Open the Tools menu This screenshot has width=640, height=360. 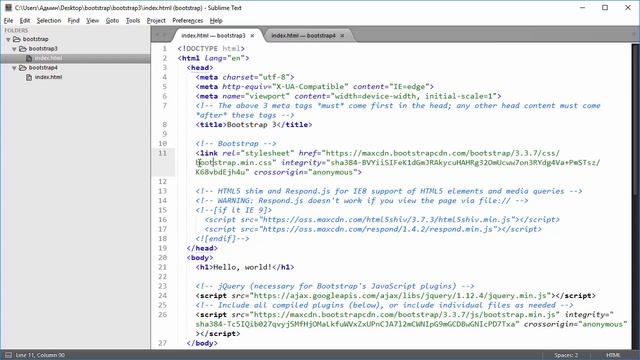point(133,20)
